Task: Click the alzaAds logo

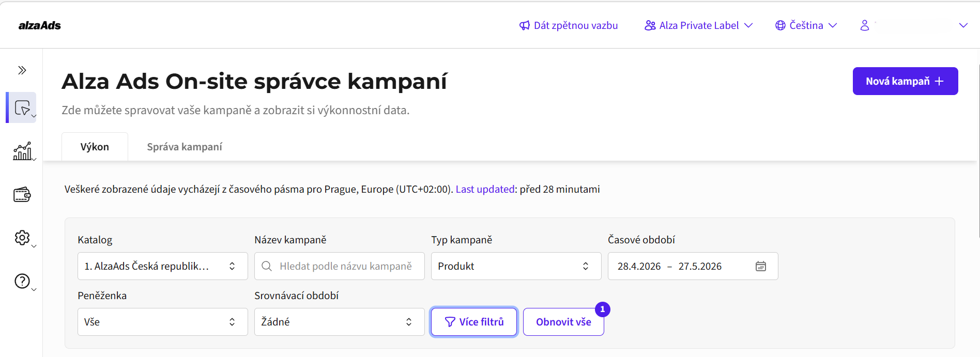Action: (x=40, y=25)
